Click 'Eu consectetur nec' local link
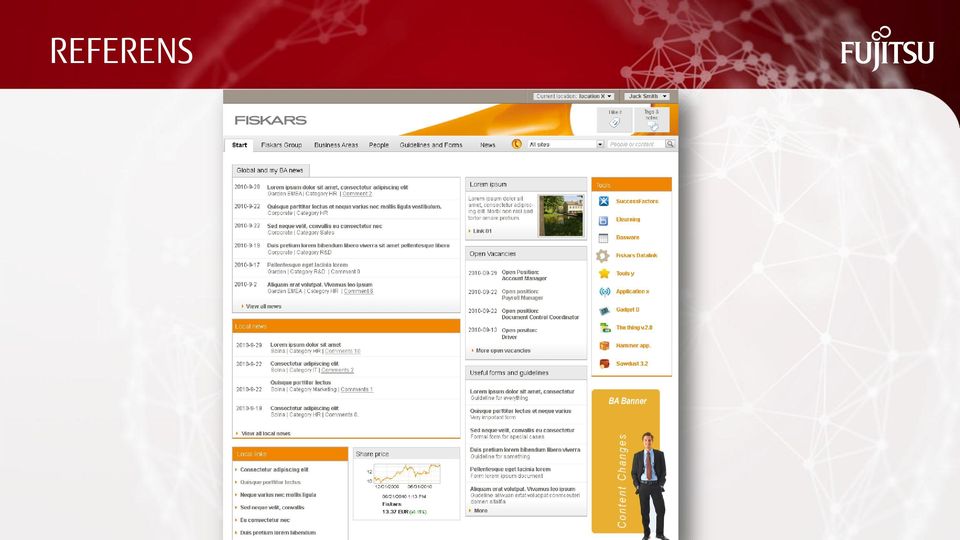The width and height of the screenshot is (960, 540). 264,520
